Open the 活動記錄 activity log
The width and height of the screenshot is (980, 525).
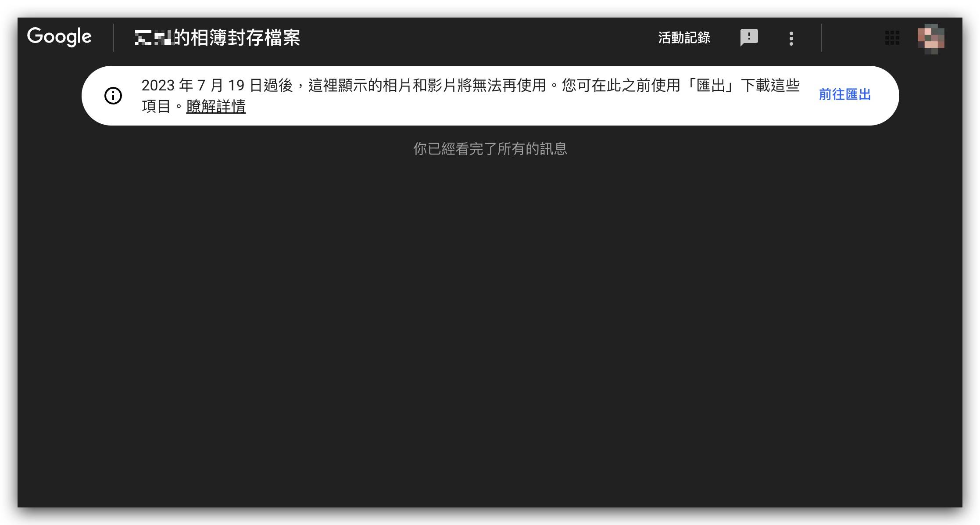click(684, 38)
